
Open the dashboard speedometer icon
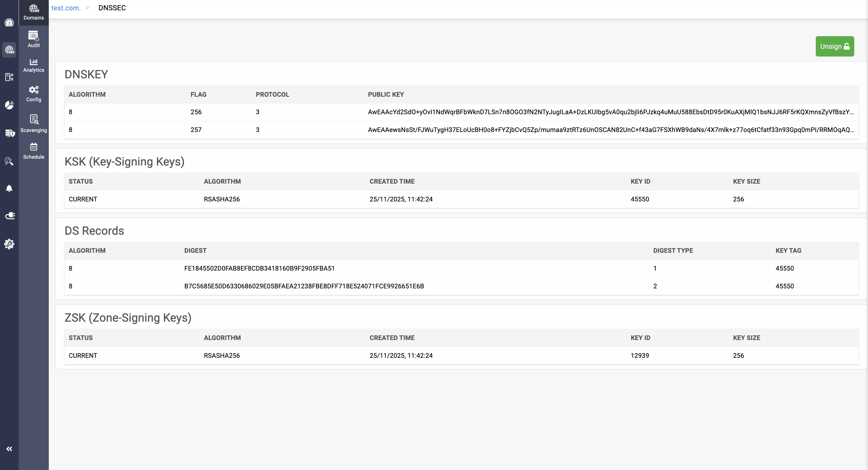click(9, 23)
